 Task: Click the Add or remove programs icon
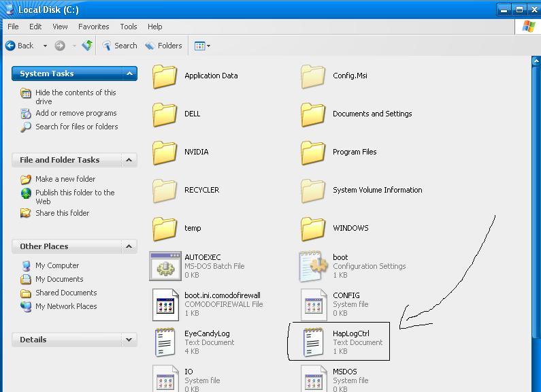click(x=26, y=113)
